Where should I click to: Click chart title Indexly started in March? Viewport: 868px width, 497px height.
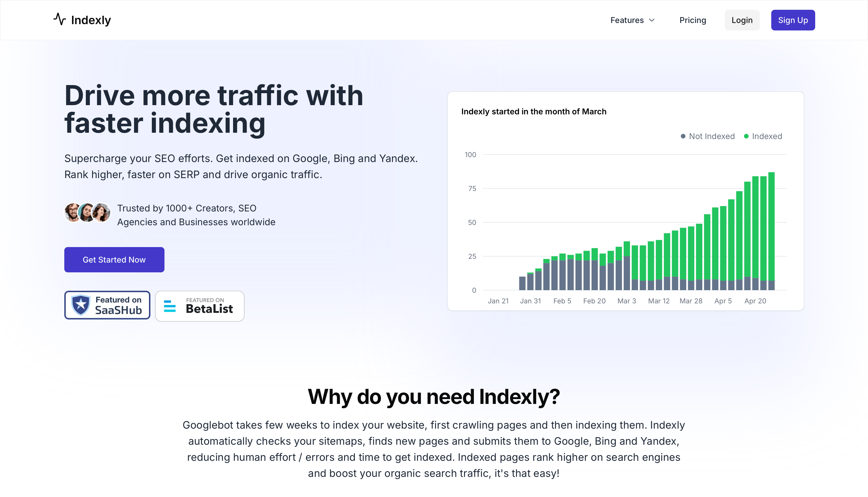point(534,112)
